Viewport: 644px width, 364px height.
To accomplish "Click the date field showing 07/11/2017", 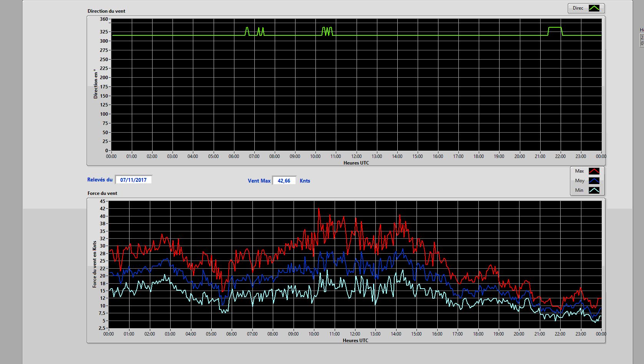I will point(133,180).
